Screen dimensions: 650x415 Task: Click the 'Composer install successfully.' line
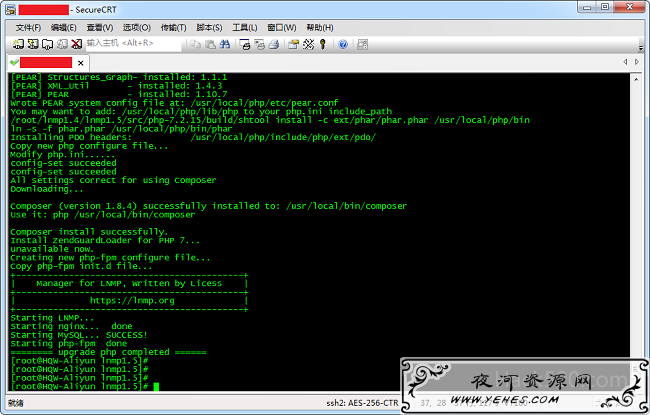click(x=89, y=232)
